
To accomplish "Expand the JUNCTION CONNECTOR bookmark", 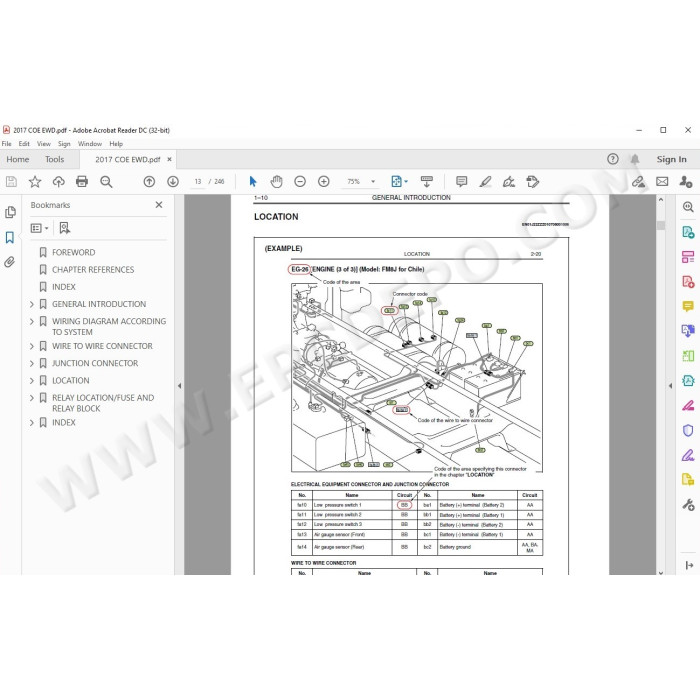I will click(32, 364).
